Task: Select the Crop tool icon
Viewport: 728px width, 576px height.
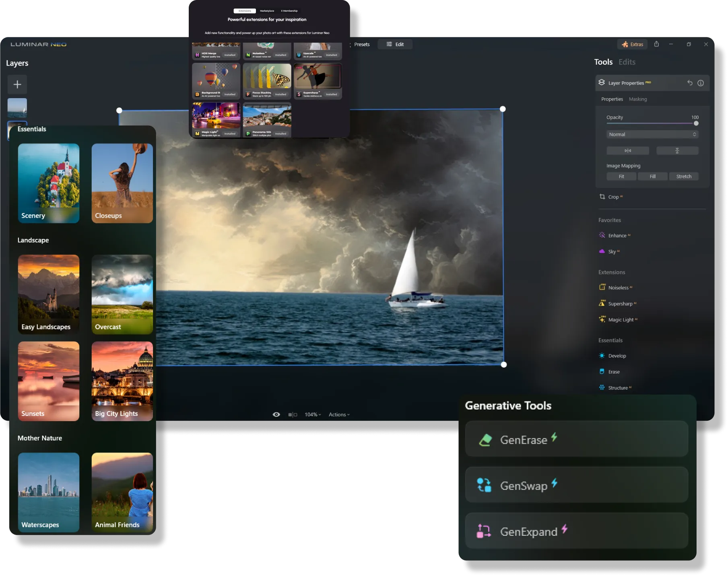Action: coord(602,196)
